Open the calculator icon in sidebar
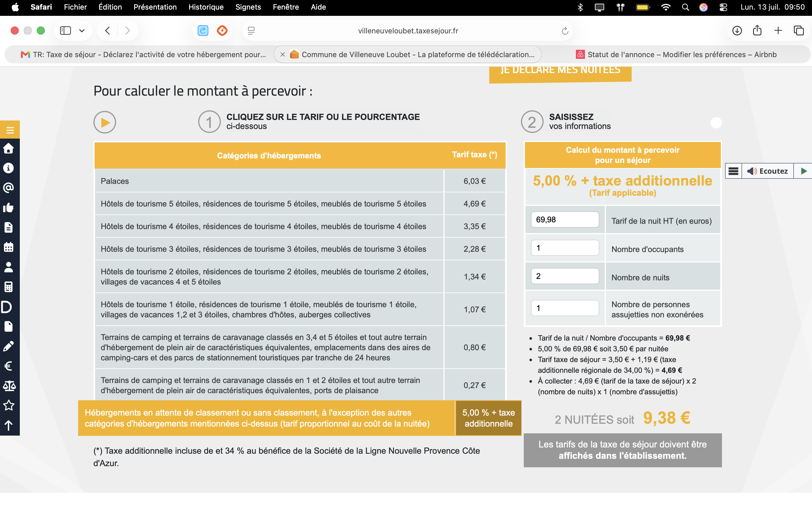This screenshot has height=508, width=812. pyautogui.click(x=8, y=287)
